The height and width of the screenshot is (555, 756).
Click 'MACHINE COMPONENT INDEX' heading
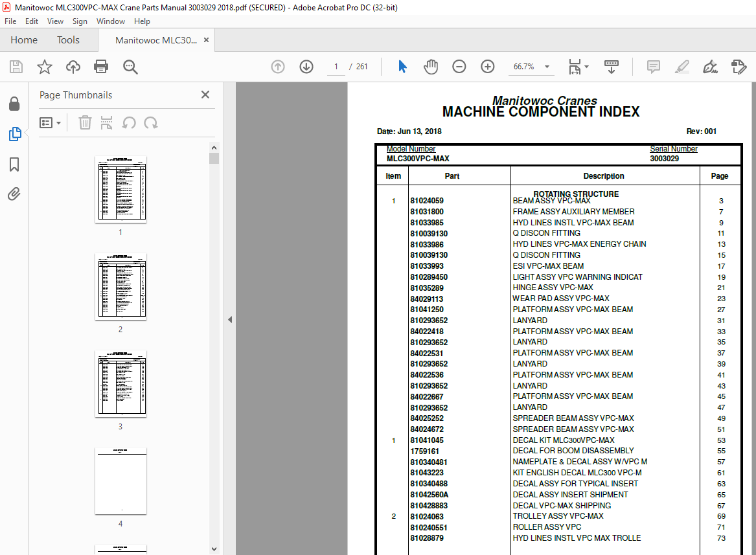[x=540, y=112]
